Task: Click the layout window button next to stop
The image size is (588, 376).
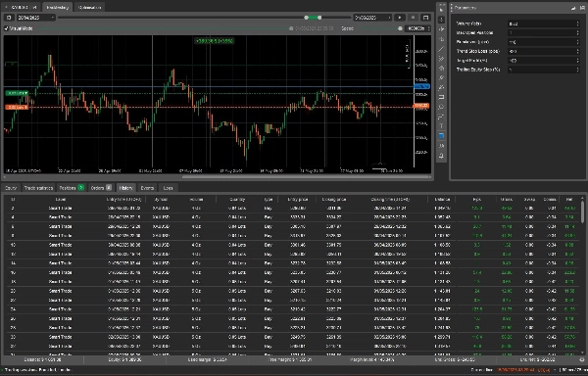Action: 425,18
